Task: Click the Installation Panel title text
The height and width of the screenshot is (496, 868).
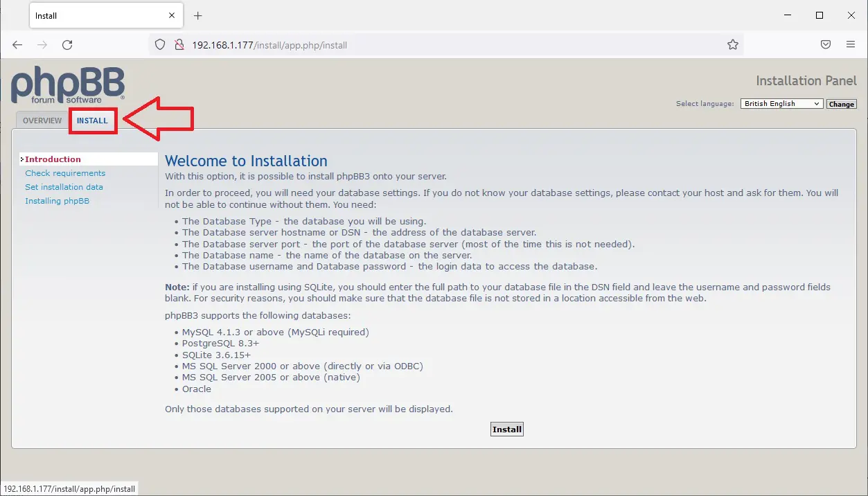Action: tap(806, 80)
